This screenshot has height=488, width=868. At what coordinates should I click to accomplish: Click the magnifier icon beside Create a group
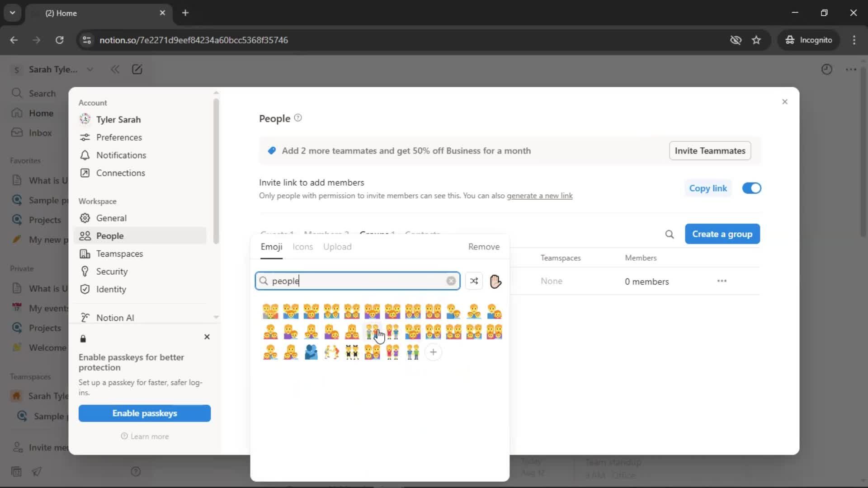tap(670, 234)
